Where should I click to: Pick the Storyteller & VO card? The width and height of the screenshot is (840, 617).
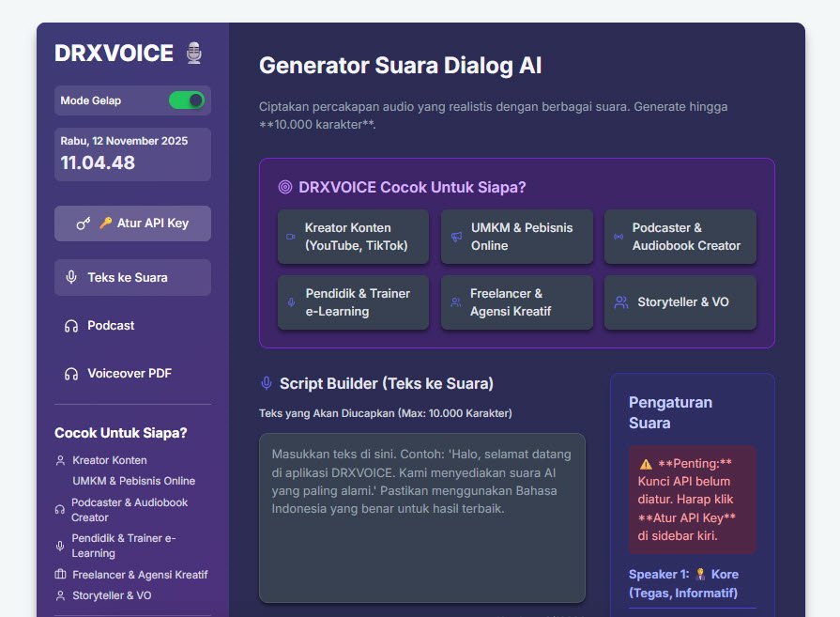(680, 302)
